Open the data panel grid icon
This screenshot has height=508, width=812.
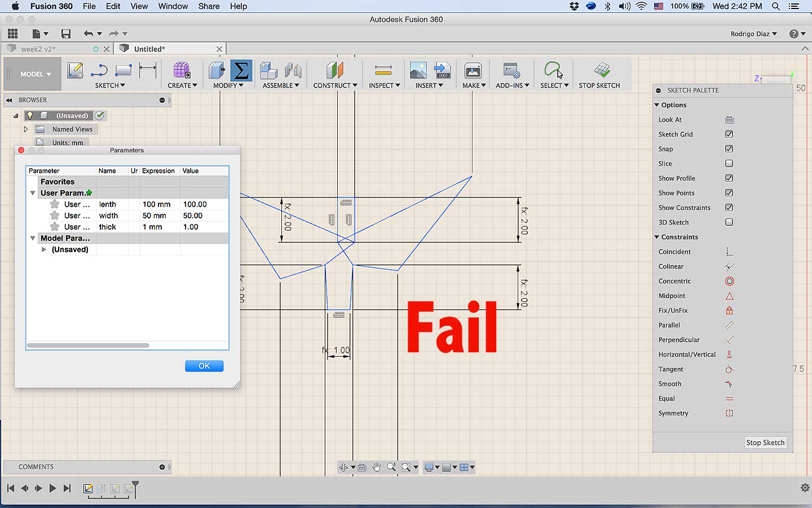click(x=12, y=34)
